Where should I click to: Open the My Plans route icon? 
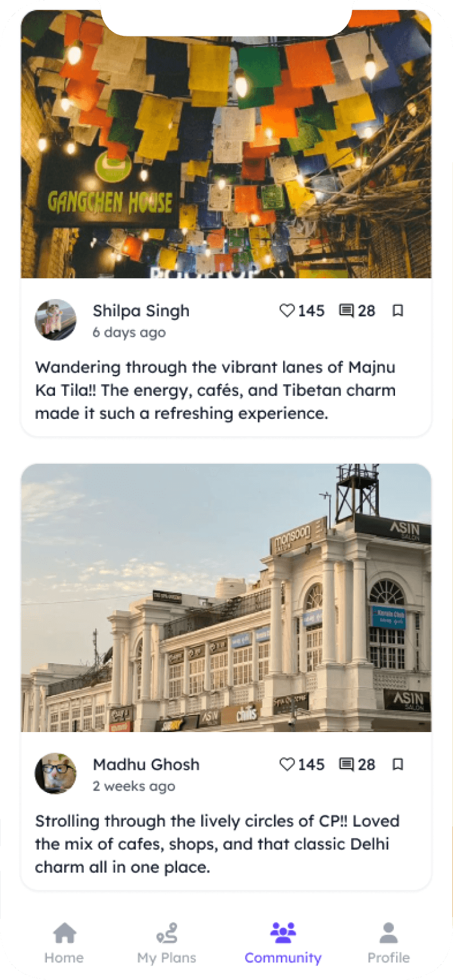[x=167, y=933]
